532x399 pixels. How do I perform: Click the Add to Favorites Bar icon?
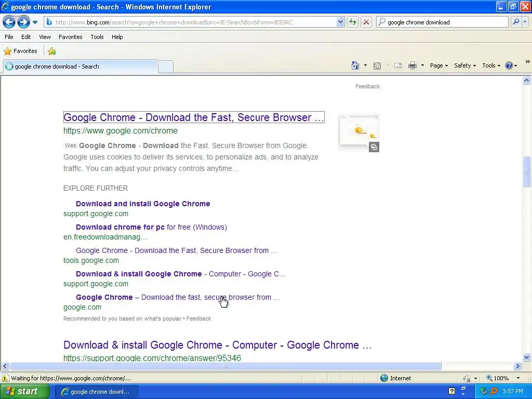pos(52,51)
